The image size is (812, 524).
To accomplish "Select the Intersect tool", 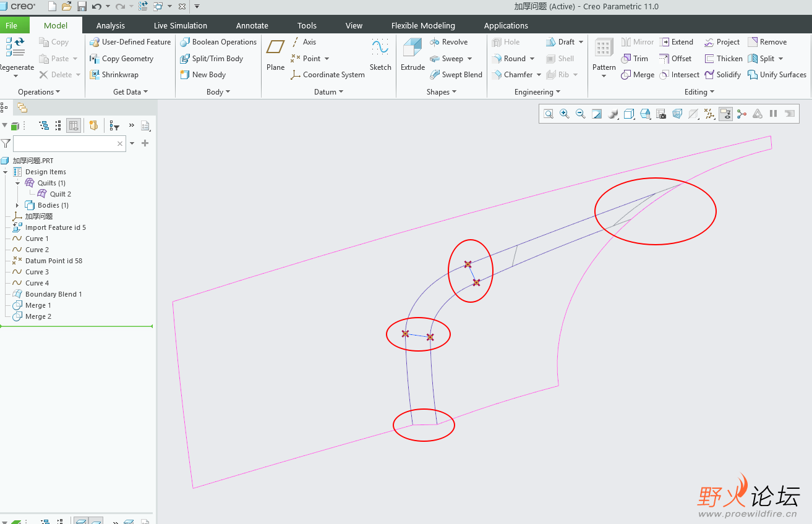I will 679,75.
